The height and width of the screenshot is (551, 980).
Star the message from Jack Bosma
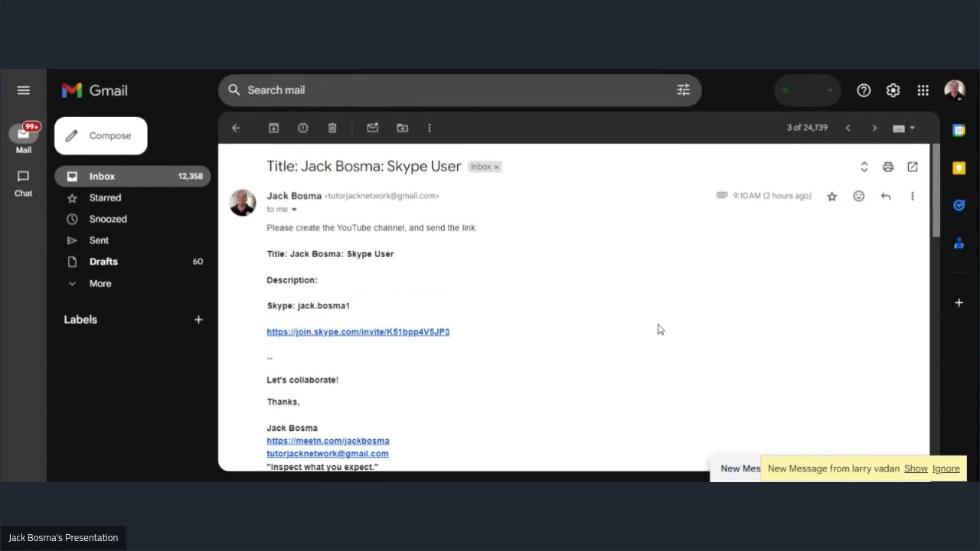click(832, 197)
